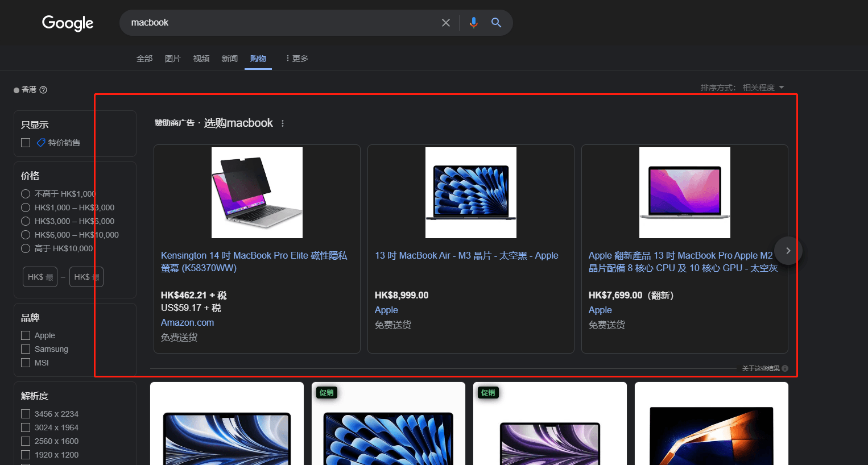Open the 相关程度 sort dropdown
Image resolution: width=868 pixels, height=465 pixels.
point(763,88)
